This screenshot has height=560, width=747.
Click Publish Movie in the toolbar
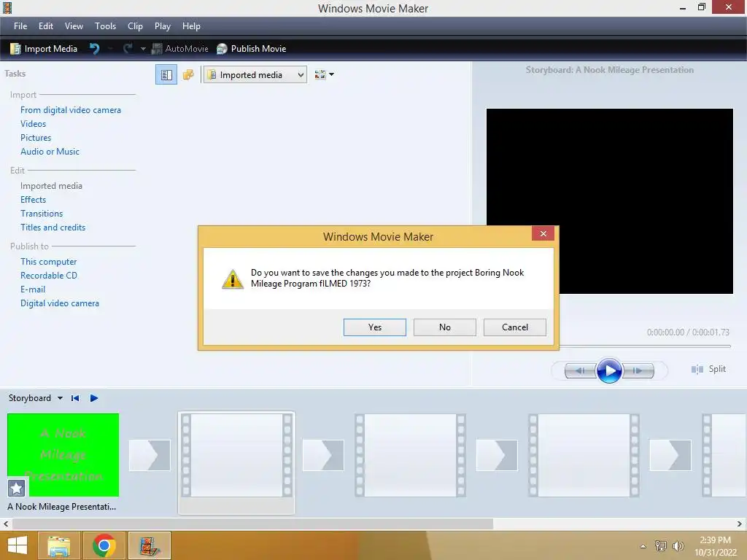[252, 49]
